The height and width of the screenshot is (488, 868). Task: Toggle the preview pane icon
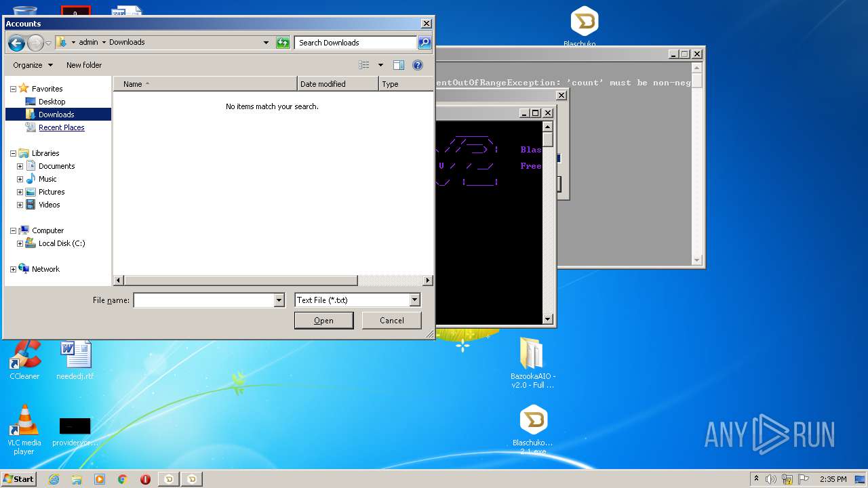point(399,65)
